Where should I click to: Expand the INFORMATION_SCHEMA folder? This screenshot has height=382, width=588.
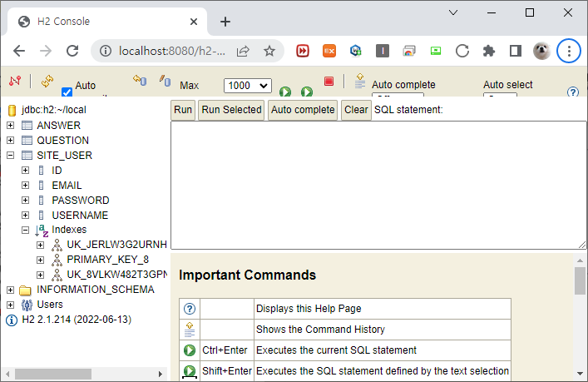point(11,290)
